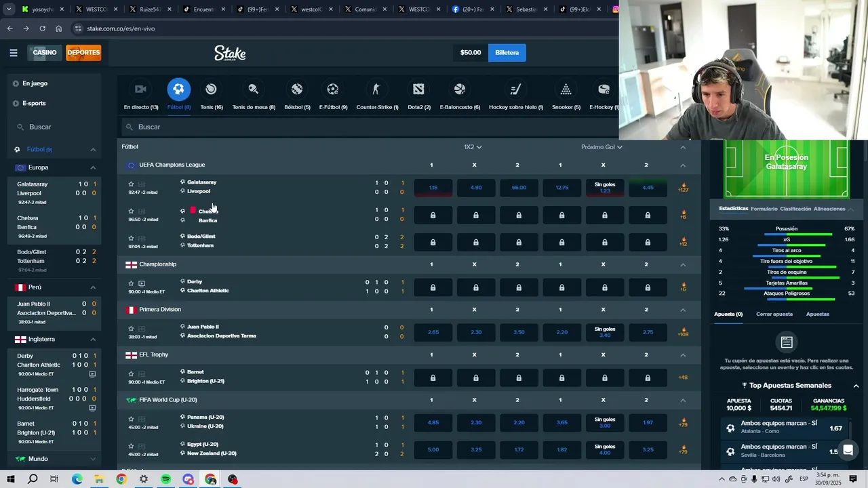Reload the browser page
The height and width of the screenshot is (488, 868).
42,28
